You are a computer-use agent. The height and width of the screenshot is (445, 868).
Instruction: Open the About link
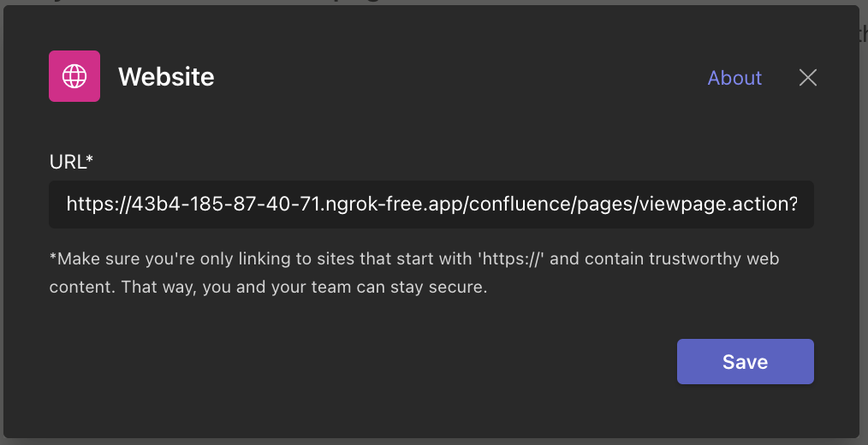click(734, 78)
